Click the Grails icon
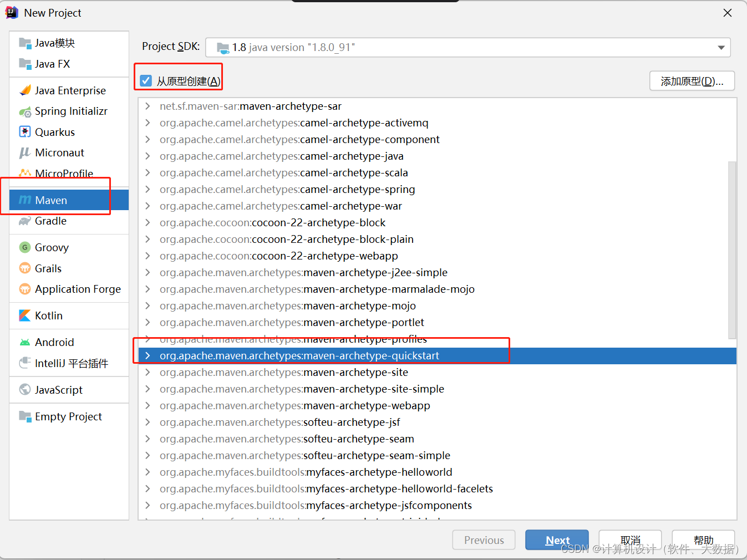747x560 pixels. click(x=25, y=268)
